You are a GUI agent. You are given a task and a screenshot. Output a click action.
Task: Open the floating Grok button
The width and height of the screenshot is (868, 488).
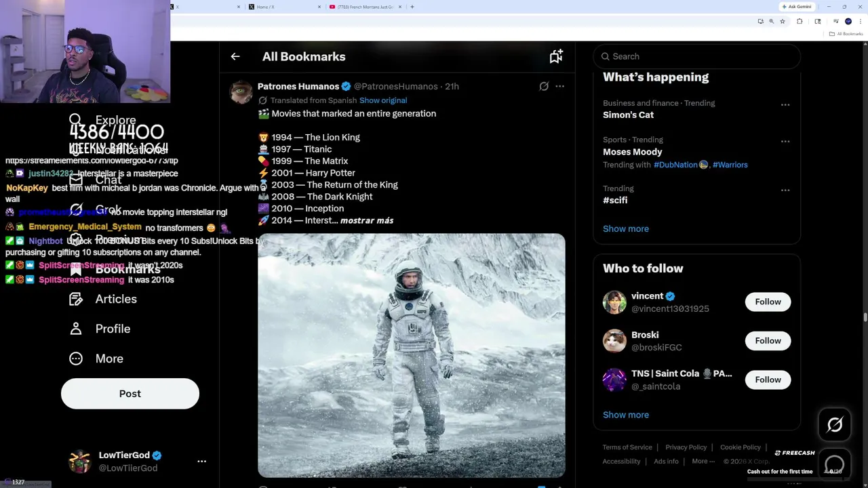(x=835, y=425)
